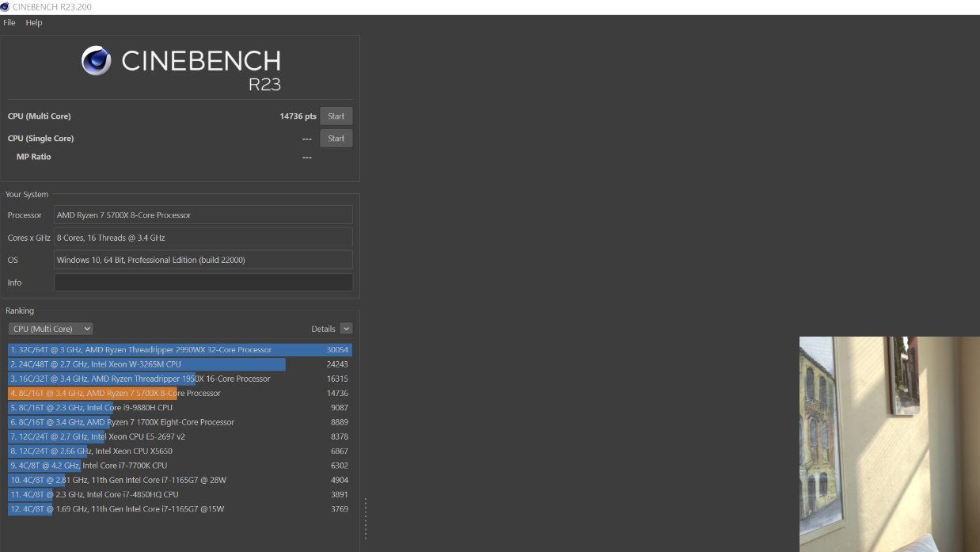Click the 14736 pts multi core score
The image size is (980, 552).
click(x=298, y=116)
